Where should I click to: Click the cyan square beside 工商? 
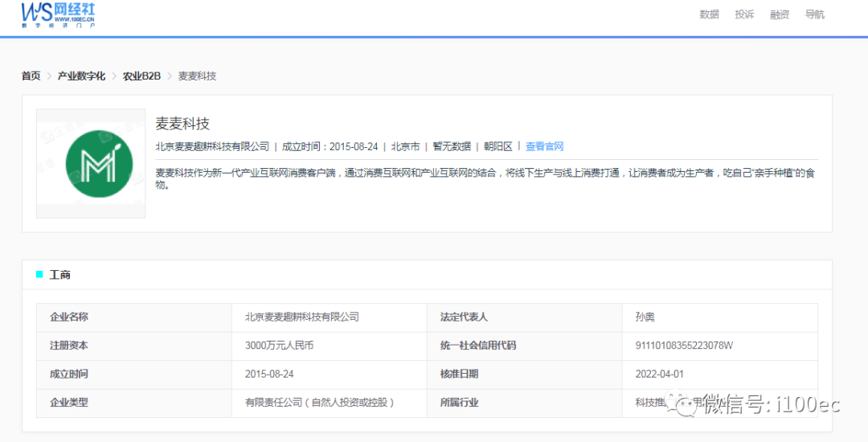[x=39, y=275]
